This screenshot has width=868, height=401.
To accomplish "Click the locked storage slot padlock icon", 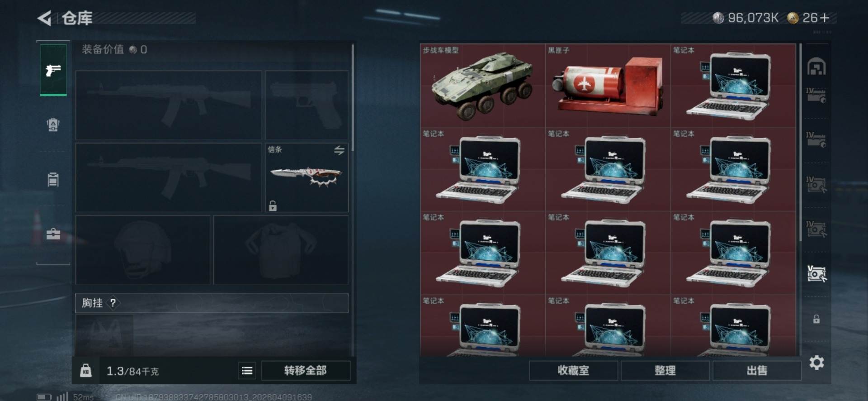I will (816, 319).
